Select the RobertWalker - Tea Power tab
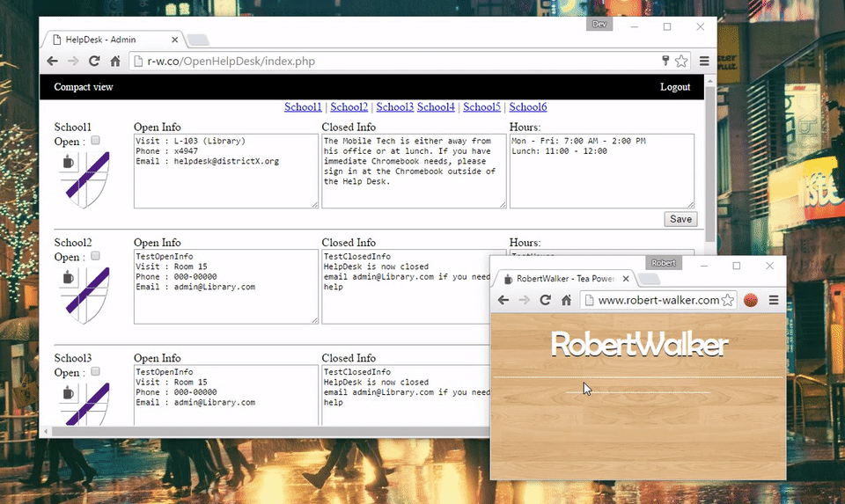 pos(563,279)
